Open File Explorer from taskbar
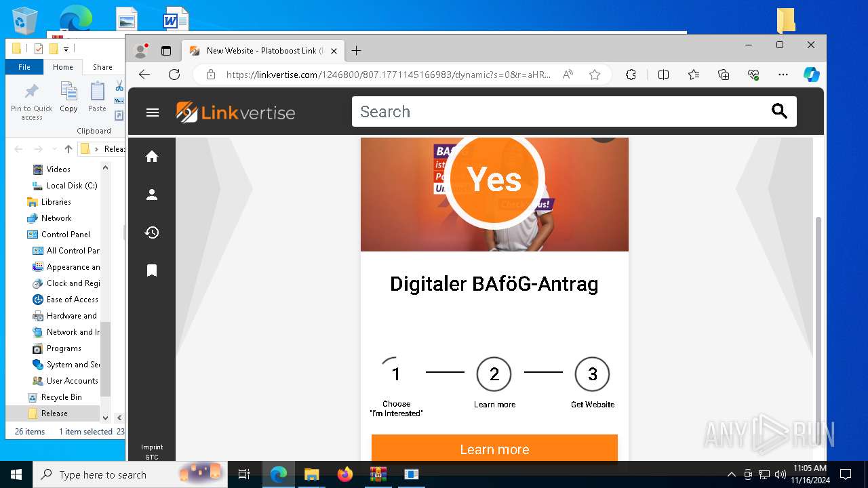Viewport: 868px width, 488px height. [312, 474]
